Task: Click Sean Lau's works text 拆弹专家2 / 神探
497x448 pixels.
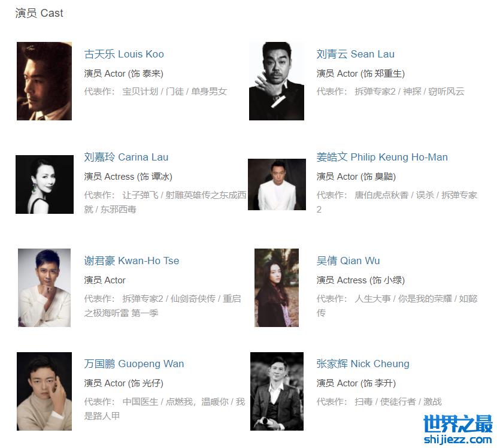Action: pos(388,92)
